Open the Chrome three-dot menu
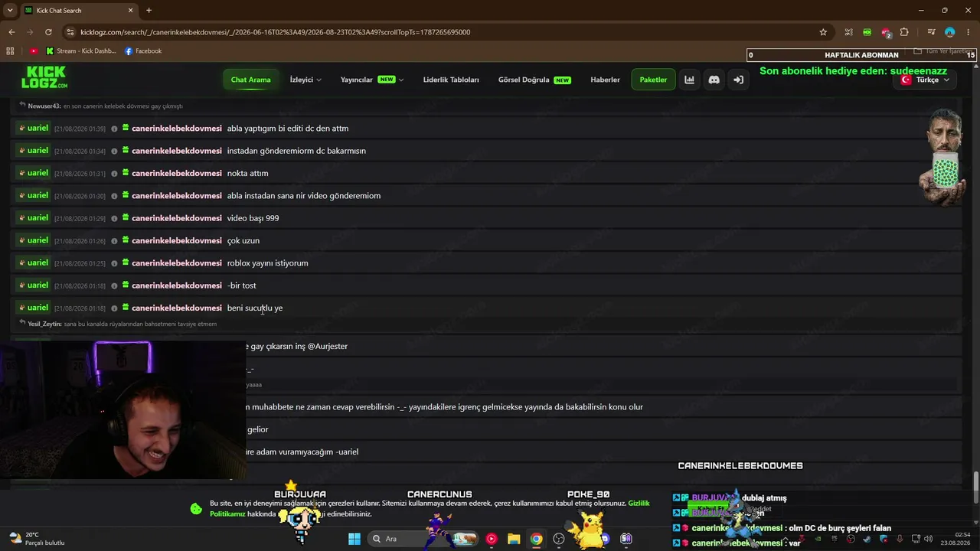The image size is (980, 551). (x=969, y=32)
